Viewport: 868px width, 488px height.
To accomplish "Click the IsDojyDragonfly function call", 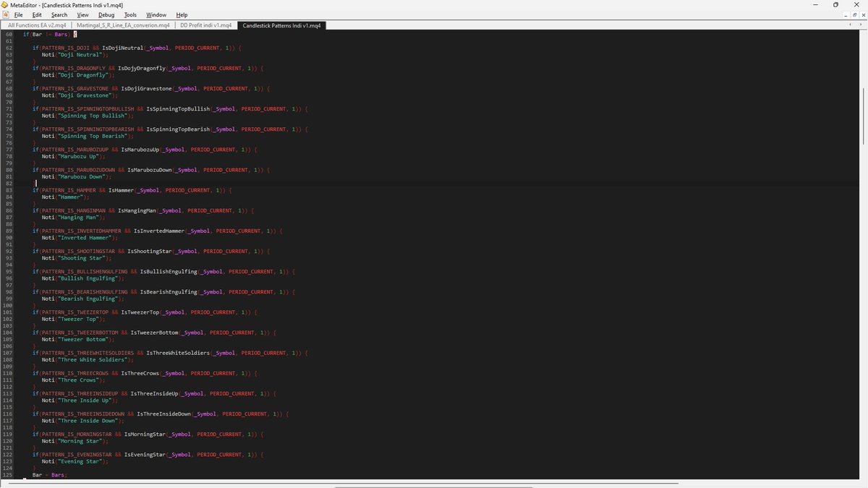I will pyautogui.click(x=142, y=68).
